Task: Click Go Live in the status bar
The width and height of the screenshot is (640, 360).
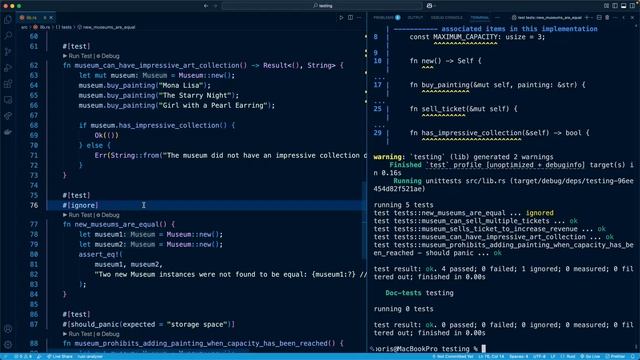Action: point(590,356)
